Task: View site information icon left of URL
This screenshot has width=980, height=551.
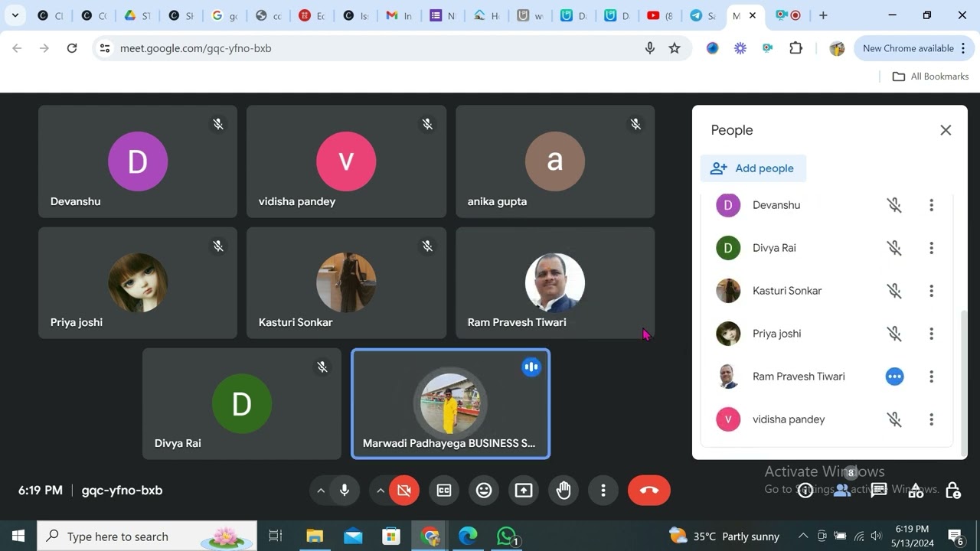Action: click(x=105, y=48)
